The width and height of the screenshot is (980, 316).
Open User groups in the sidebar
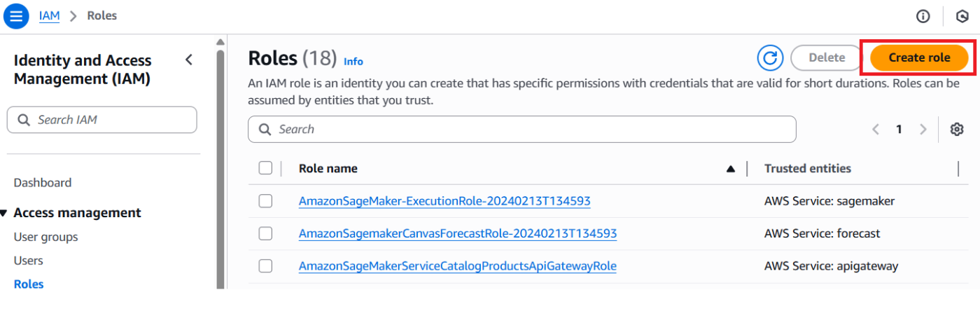(46, 237)
